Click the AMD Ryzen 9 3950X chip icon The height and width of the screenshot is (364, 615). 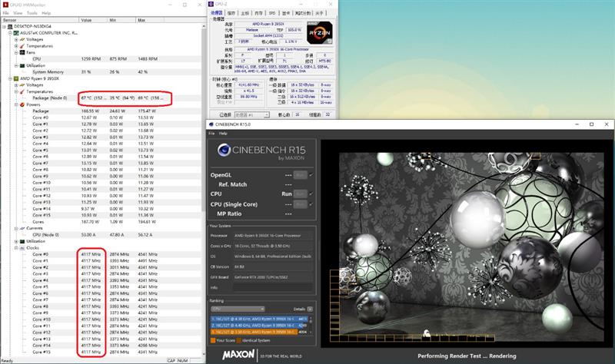(16, 78)
